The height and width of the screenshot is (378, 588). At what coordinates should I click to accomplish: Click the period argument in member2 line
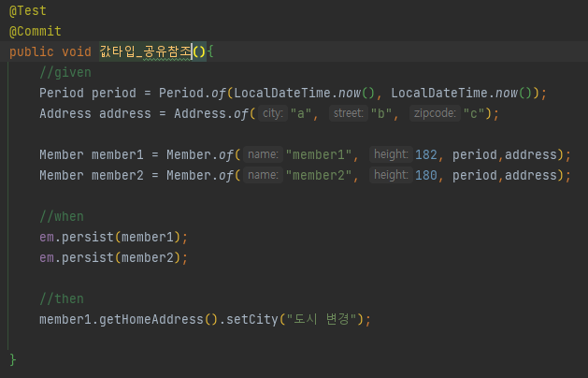[x=474, y=176]
